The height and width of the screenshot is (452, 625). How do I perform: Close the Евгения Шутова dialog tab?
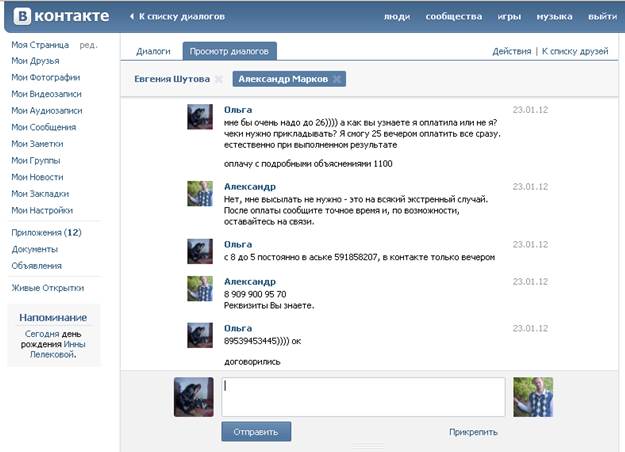(x=219, y=79)
